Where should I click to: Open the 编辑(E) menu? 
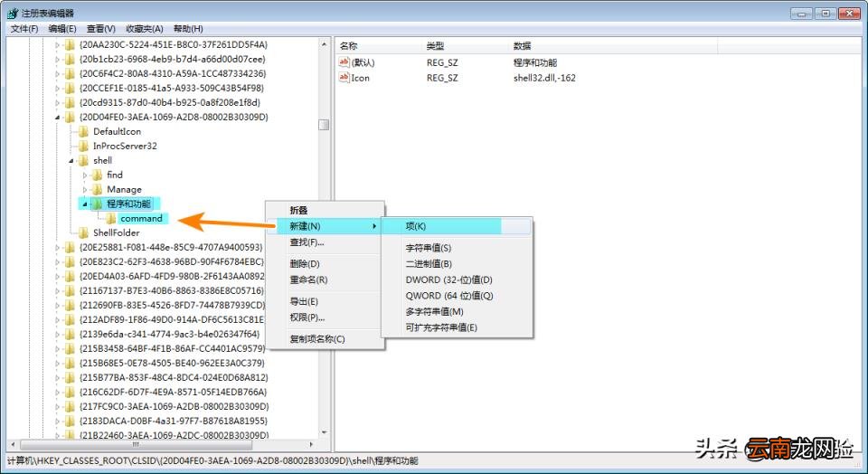coord(62,28)
